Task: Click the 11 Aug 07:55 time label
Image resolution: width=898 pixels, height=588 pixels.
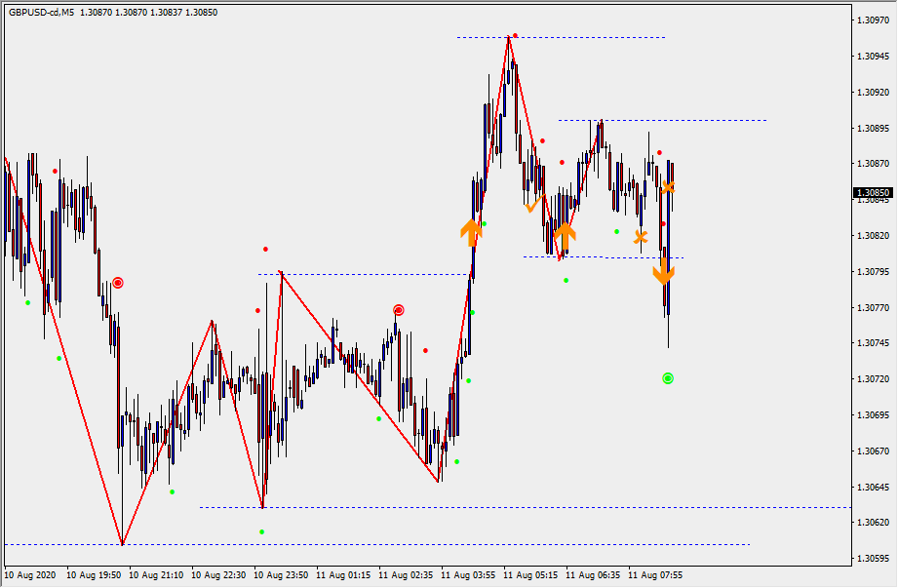Action: click(655, 575)
